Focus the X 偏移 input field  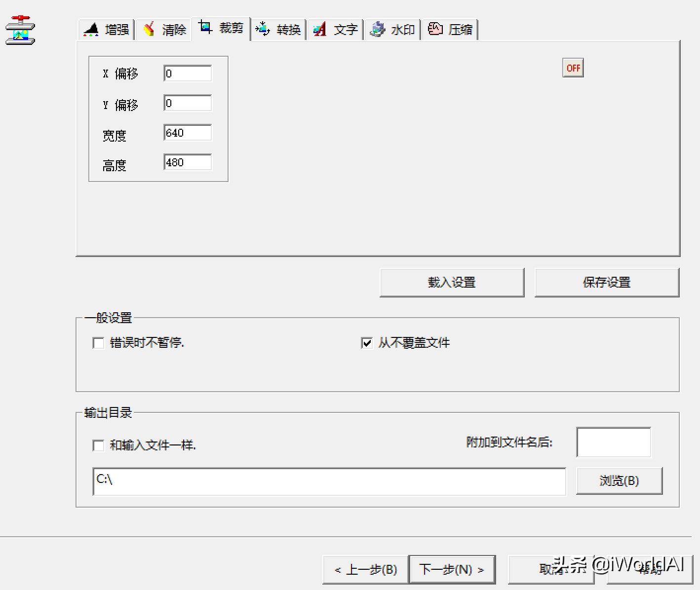click(x=188, y=74)
